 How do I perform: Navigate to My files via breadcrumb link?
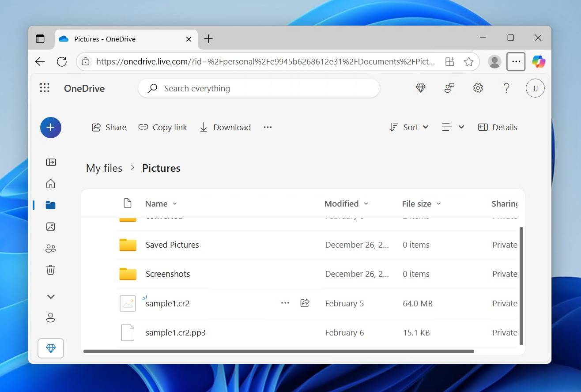click(104, 168)
